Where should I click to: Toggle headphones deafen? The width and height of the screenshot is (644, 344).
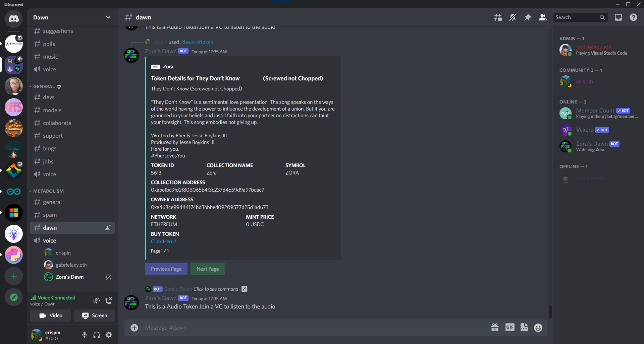point(97,335)
